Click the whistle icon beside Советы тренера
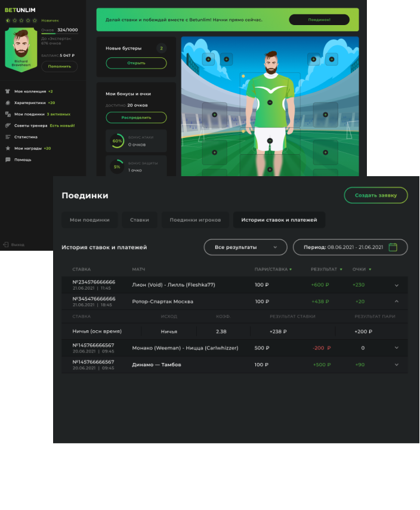The width and height of the screenshot is (420, 510). click(x=8, y=125)
